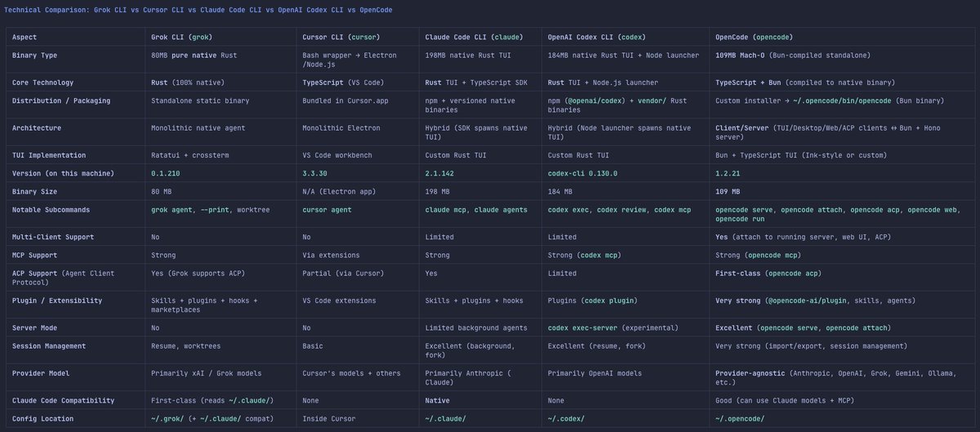Click the Cursor version '3.3.30'

pyautogui.click(x=316, y=173)
